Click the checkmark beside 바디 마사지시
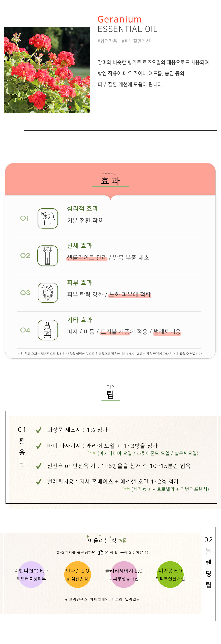 [x=38, y=446]
